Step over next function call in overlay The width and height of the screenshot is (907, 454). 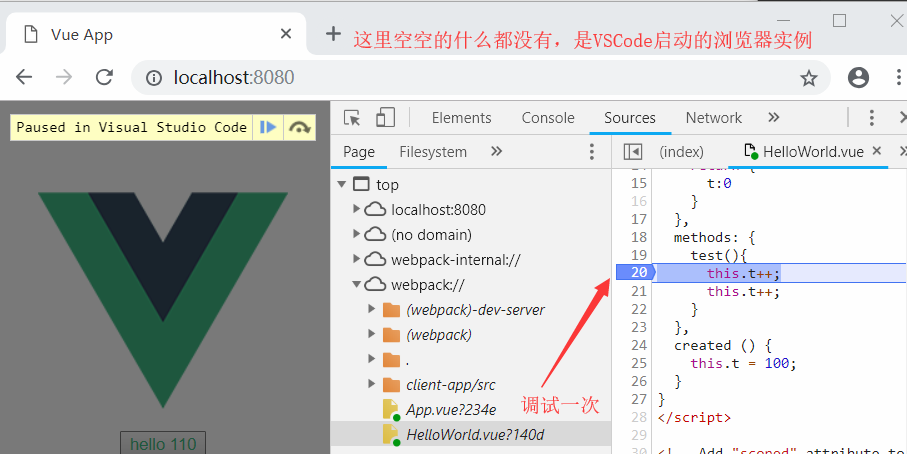click(x=299, y=127)
